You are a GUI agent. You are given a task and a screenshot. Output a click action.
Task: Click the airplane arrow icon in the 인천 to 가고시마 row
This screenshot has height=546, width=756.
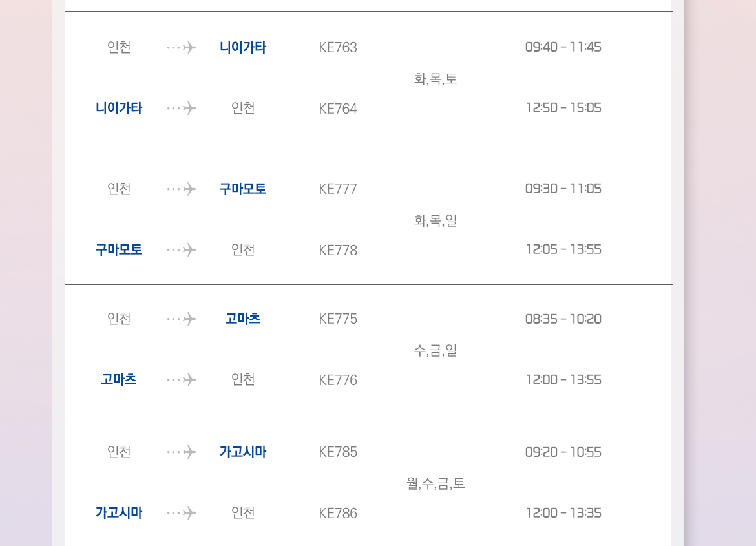point(182,452)
